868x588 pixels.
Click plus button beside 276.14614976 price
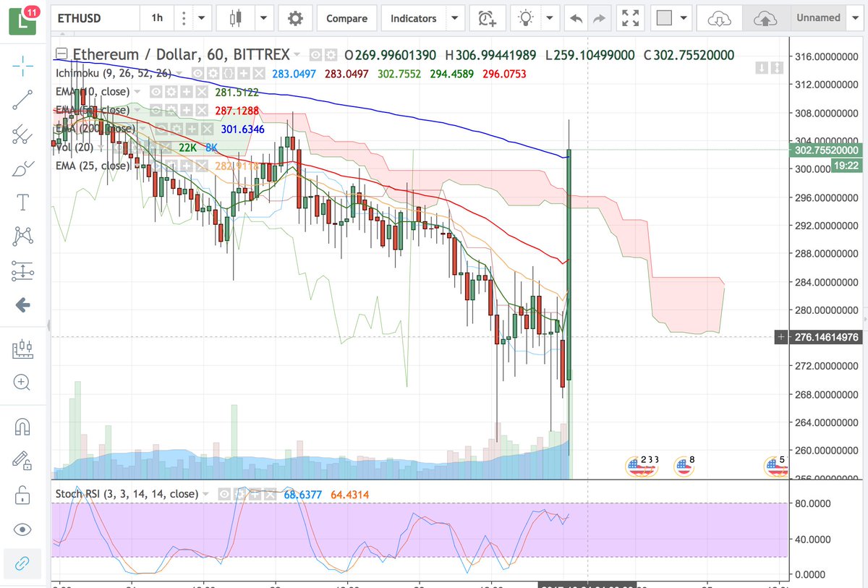tap(780, 337)
